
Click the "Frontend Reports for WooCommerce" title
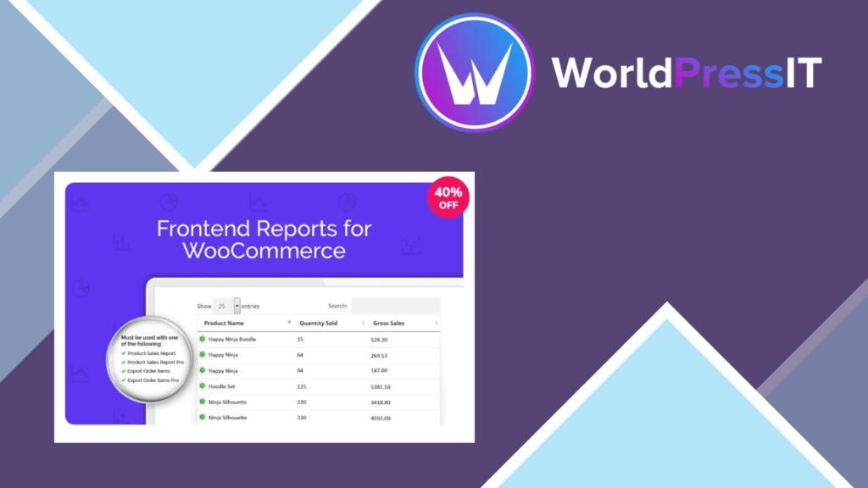pos(264,240)
